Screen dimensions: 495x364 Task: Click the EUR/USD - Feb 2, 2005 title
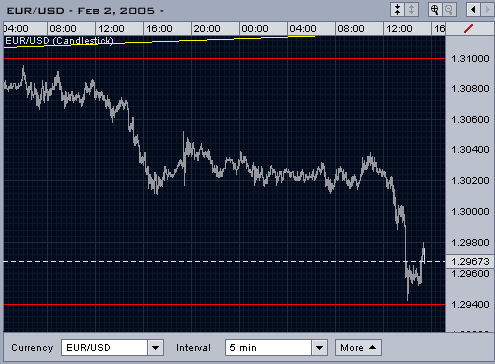[85, 11]
